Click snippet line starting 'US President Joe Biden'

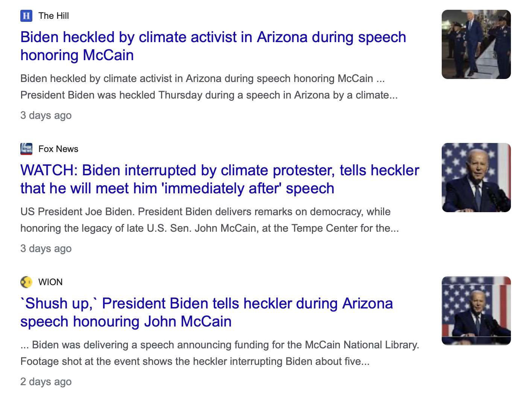[205, 212]
